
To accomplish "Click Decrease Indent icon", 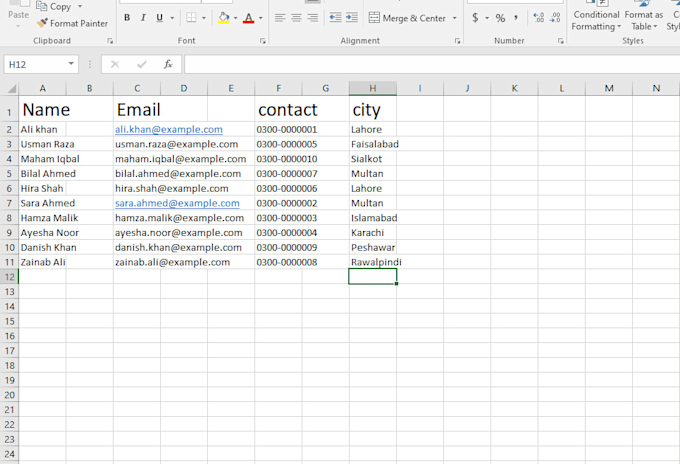I will coord(335,18).
